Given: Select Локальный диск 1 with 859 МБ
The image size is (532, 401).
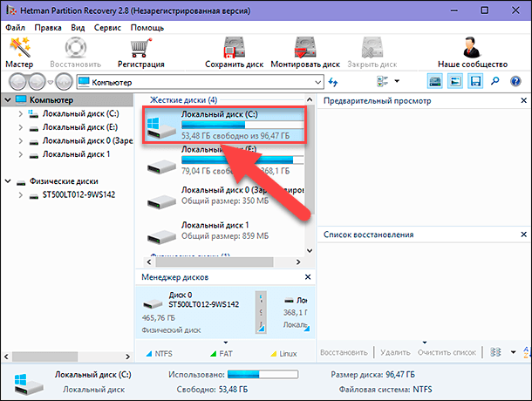Looking at the screenshot, I should tap(208, 231).
